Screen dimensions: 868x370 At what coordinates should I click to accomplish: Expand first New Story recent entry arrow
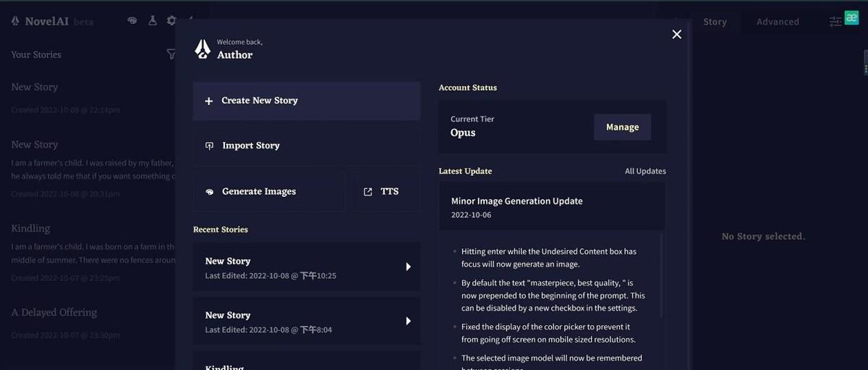(x=408, y=266)
